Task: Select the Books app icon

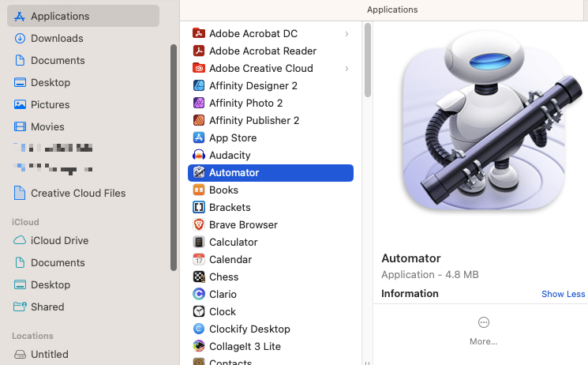Action: pyautogui.click(x=199, y=190)
